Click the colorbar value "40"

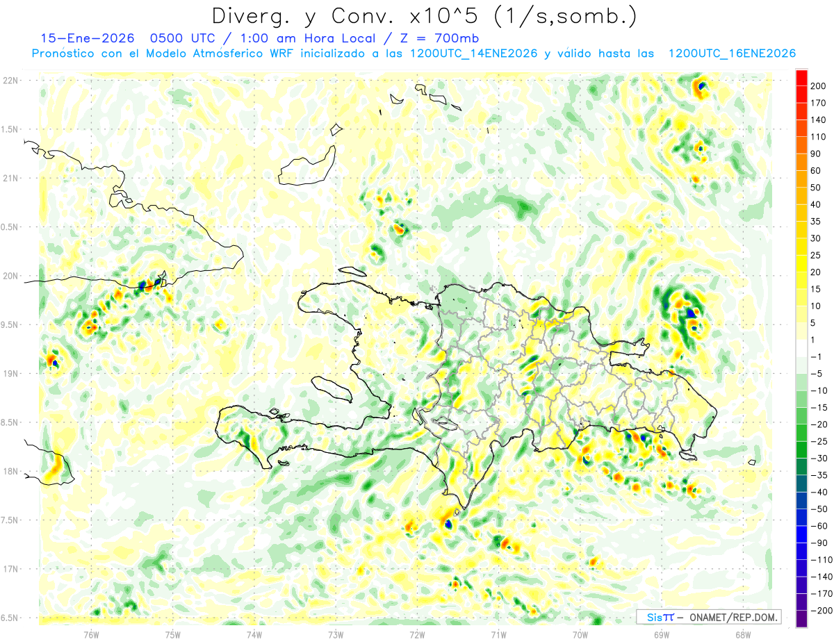coord(817,204)
